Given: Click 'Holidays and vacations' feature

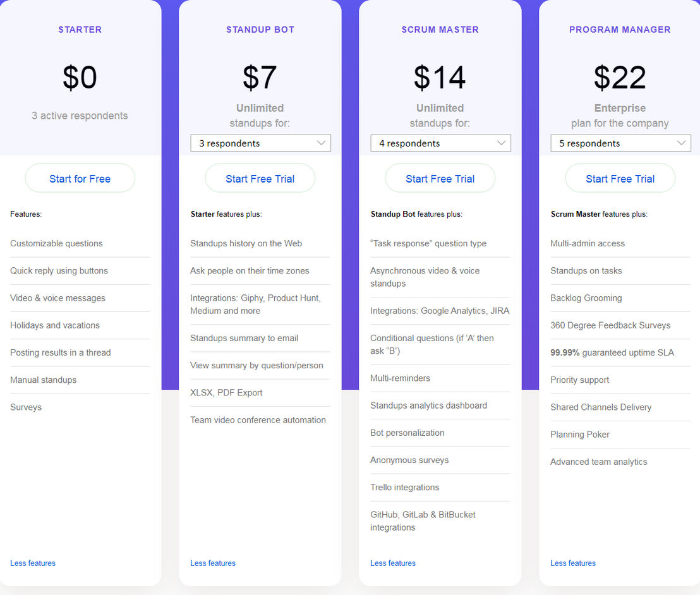Looking at the screenshot, I should 55,325.
